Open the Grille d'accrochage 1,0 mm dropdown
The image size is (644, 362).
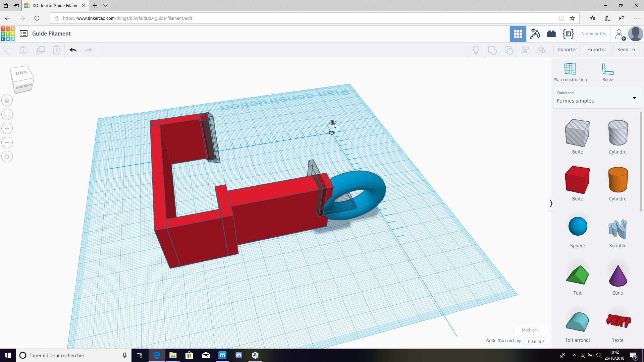tap(536, 341)
